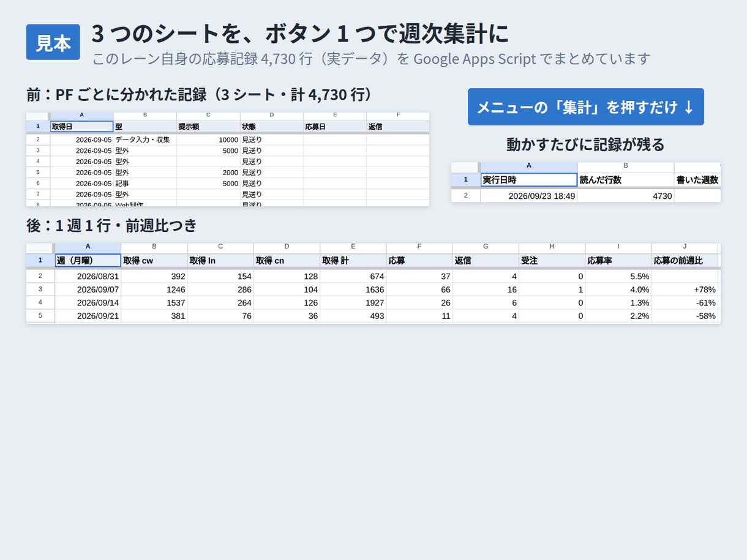Click the 2026/09/14 week cell
Viewport: 747px width, 560px height.
pos(88,303)
